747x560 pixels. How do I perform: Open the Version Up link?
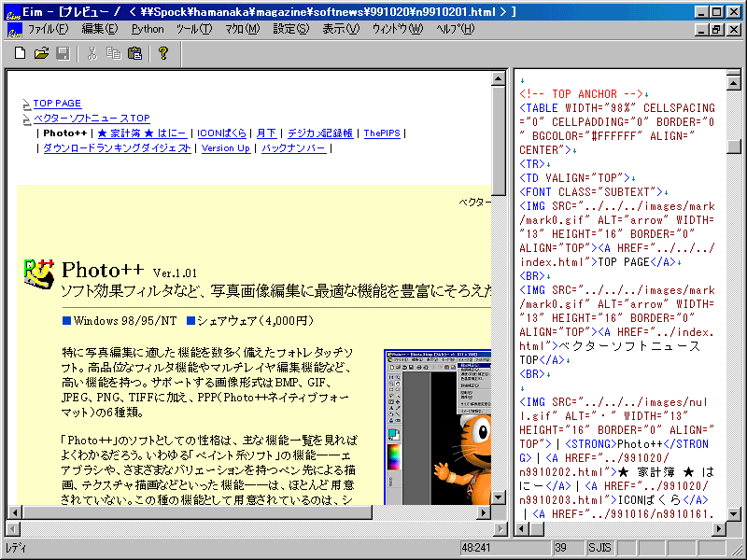(x=226, y=148)
